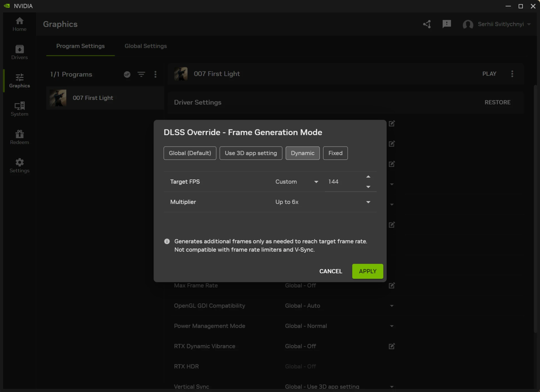
Task: Click the CANCEL button
Action: coord(331,271)
